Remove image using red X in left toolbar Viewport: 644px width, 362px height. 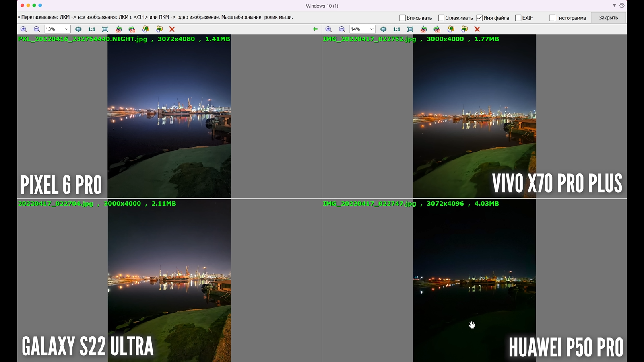point(172,29)
